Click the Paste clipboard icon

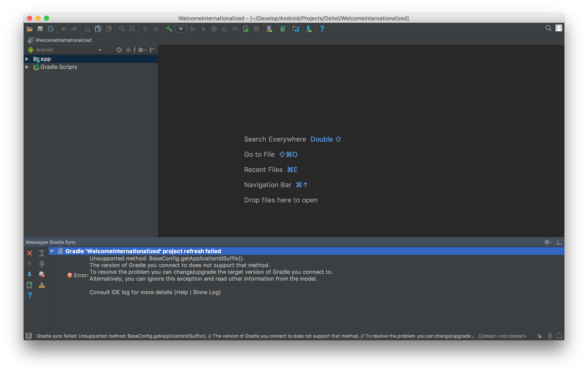click(x=108, y=29)
